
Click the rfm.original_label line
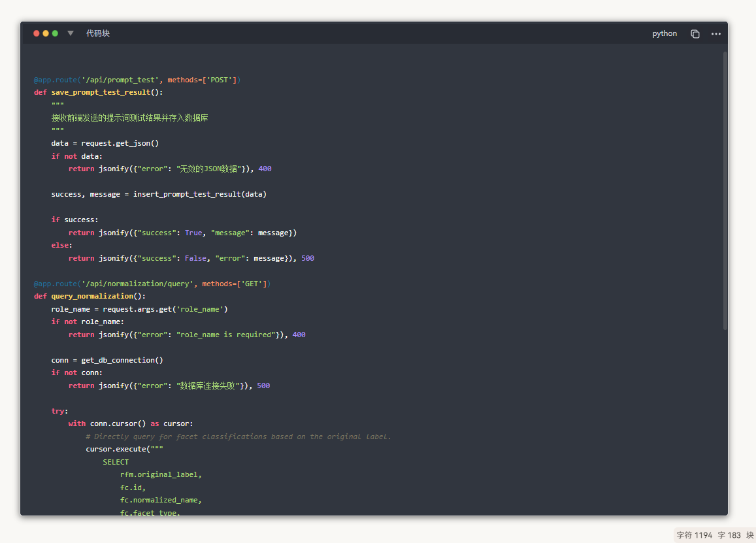click(x=161, y=474)
